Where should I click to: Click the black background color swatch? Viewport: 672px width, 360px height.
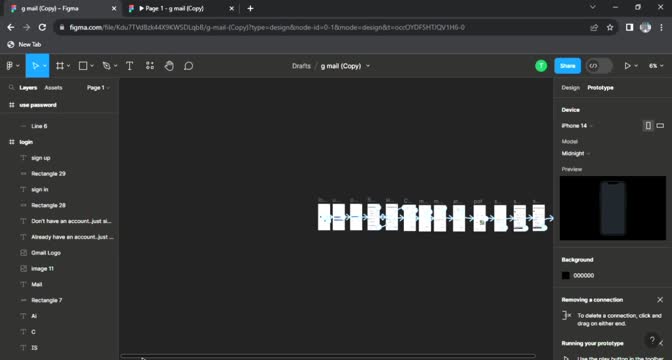click(566, 276)
